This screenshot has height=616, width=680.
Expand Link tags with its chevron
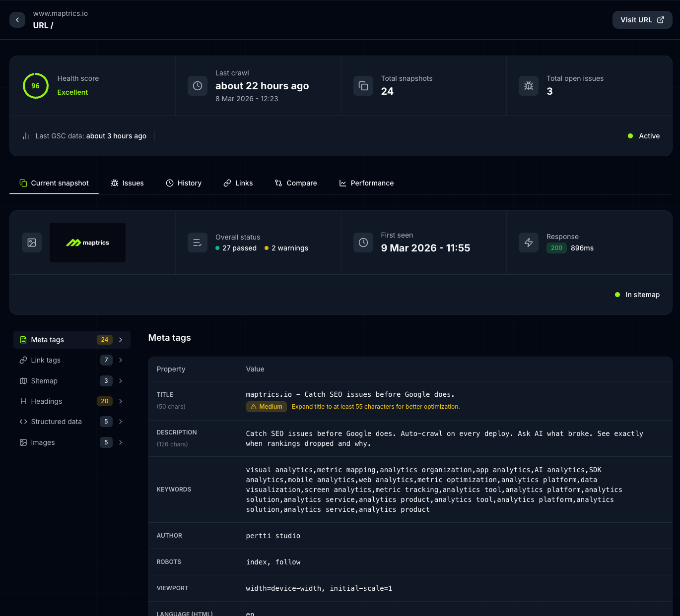[121, 360]
